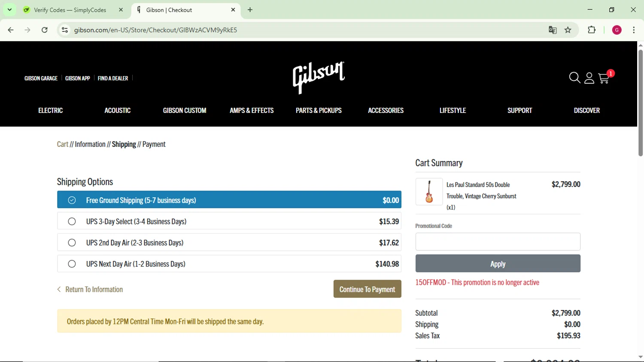Image resolution: width=644 pixels, height=362 pixels.
Task: Open the Support menu
Action: pos(520,110)
